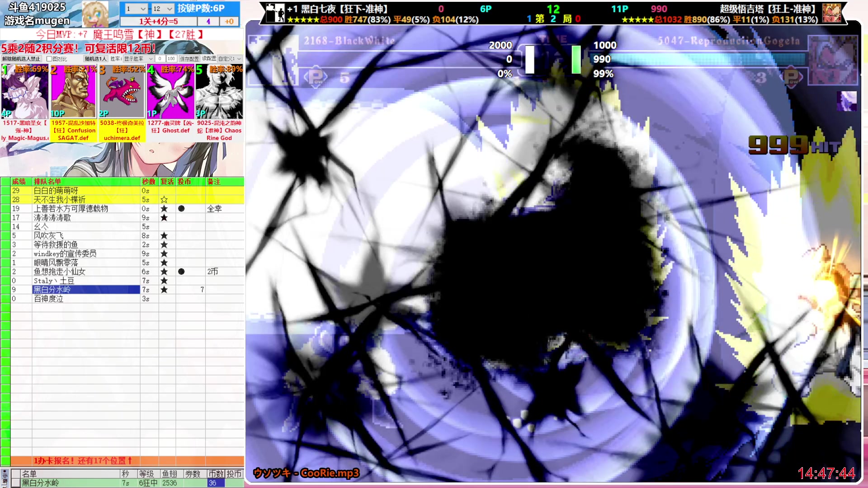Select character portrait 5 Chaos Rine God
This screenshot has width=868, height=488.
click(219, 92)
